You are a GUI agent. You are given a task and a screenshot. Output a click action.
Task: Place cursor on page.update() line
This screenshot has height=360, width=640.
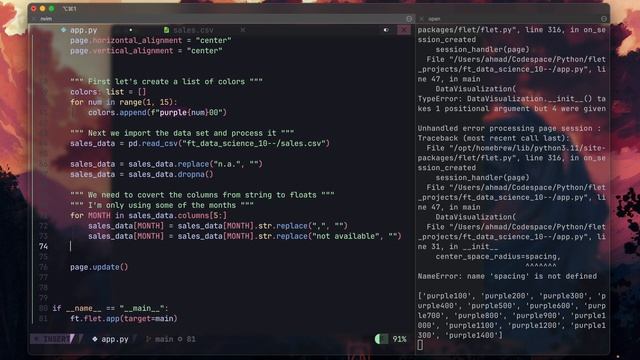tap(99, 267)
